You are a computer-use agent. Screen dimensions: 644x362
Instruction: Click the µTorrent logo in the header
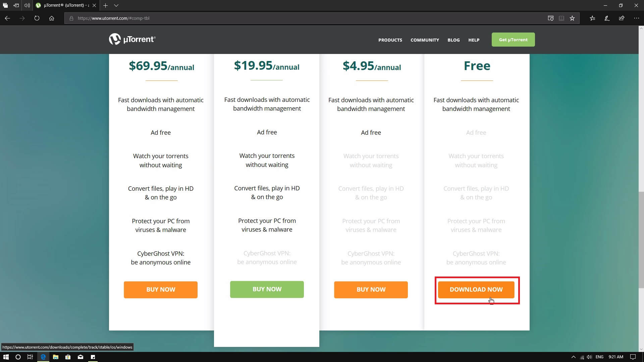(x=132, y=39)
